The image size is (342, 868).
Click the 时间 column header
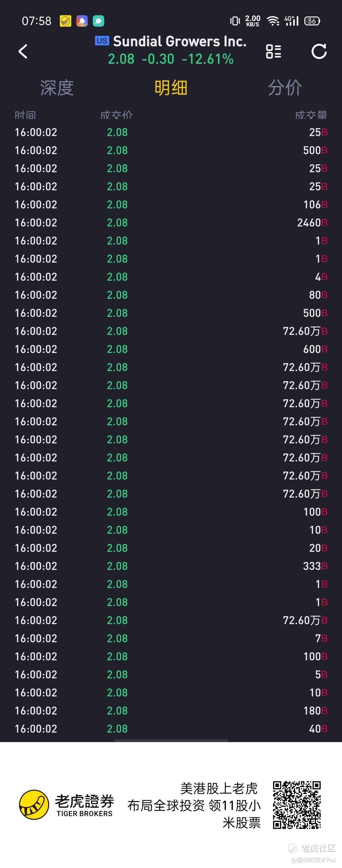click(x=25, y=115)
